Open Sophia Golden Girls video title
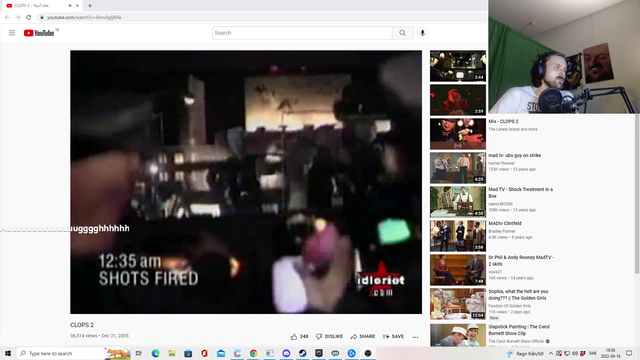640x360 pixels. click(518, 295)
